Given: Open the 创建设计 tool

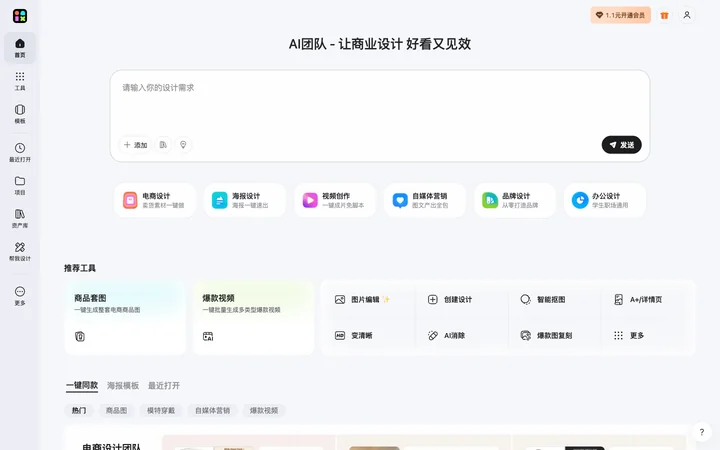Looking at the screenshot, I should pyautogui.click(x=450, y=299).
